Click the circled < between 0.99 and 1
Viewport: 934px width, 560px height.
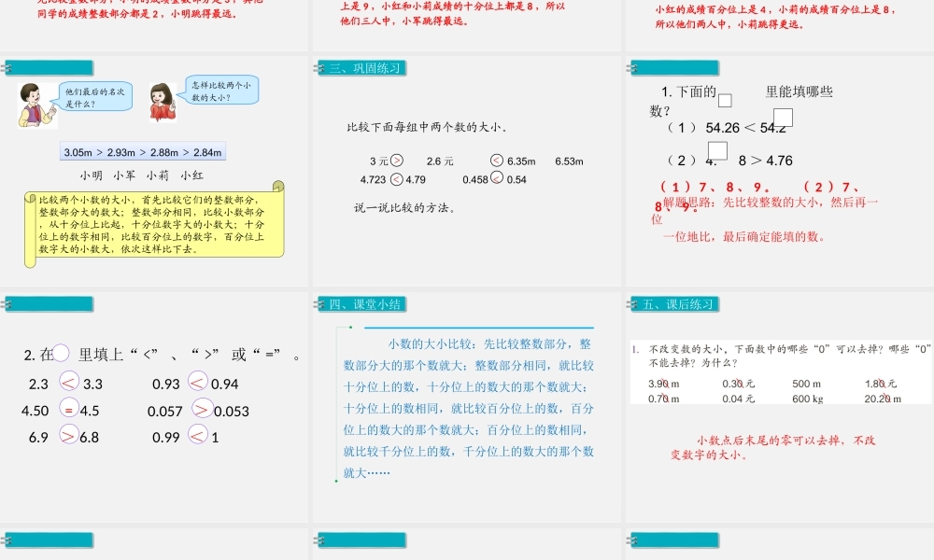click(x=198, y=436)
